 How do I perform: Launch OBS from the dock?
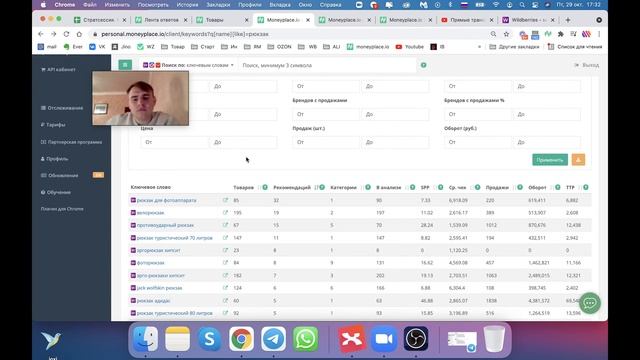416,339
